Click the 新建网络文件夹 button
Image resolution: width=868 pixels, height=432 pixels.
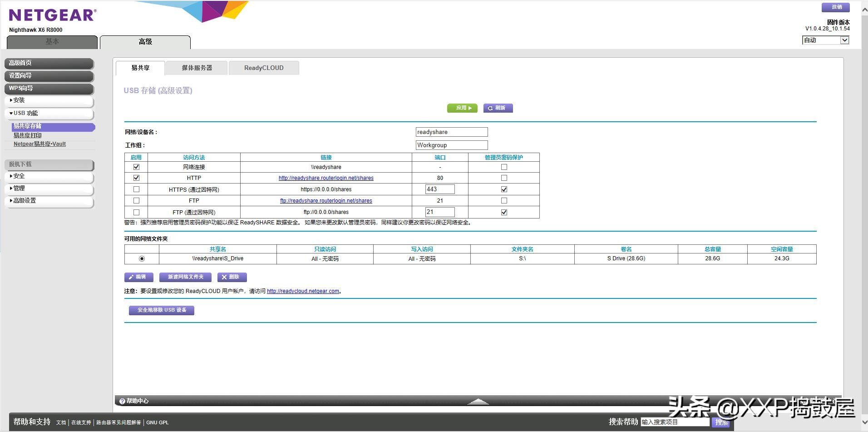(185, 277)
